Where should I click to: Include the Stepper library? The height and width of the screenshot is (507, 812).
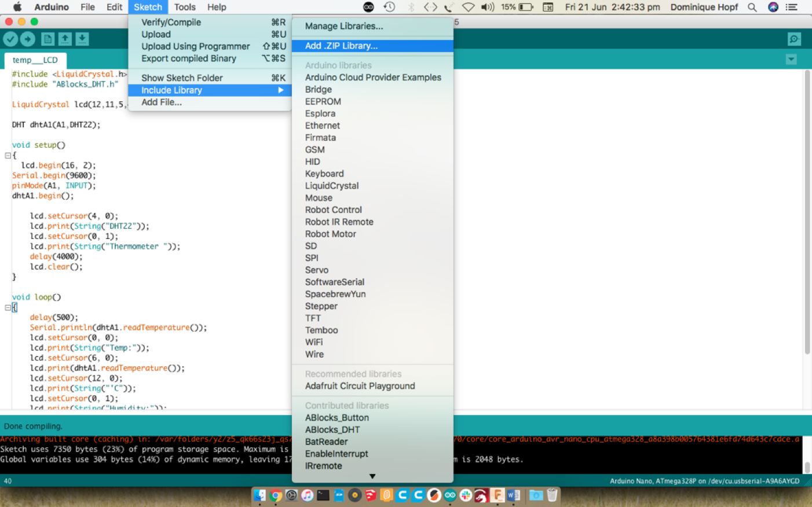pos(372,306)
